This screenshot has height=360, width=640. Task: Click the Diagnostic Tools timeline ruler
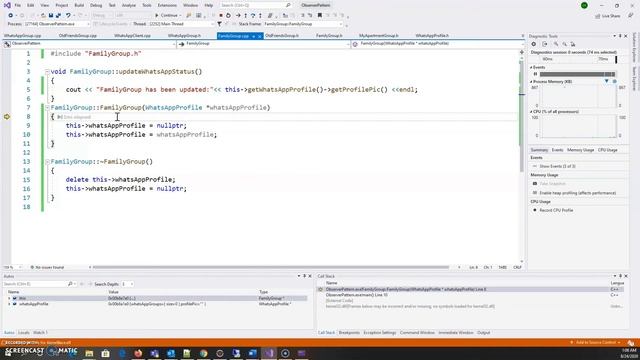[x=574, y=60]
